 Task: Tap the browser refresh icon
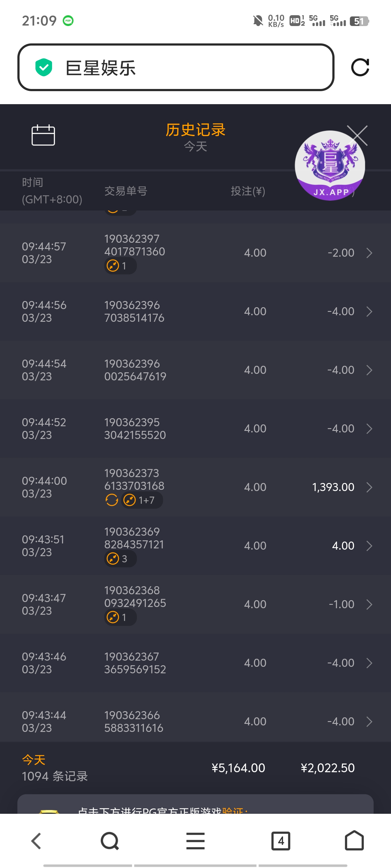point(360,67)
